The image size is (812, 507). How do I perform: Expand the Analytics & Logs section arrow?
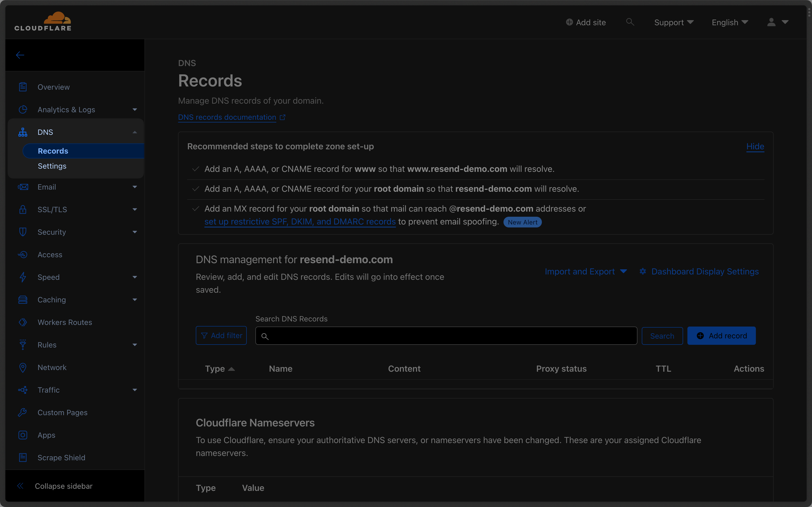[x=135, y=110]
